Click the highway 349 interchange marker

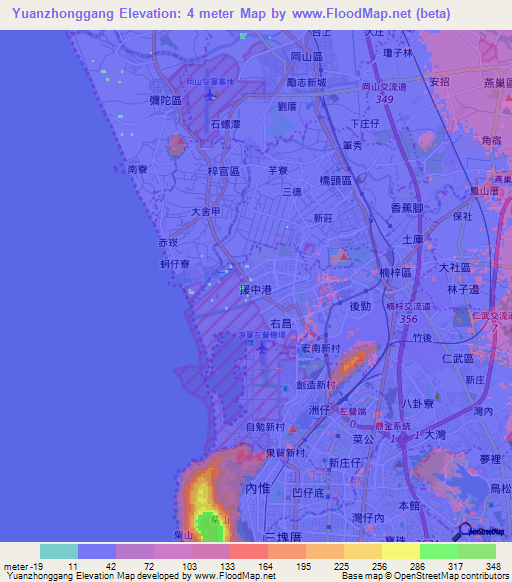[384, 99]
